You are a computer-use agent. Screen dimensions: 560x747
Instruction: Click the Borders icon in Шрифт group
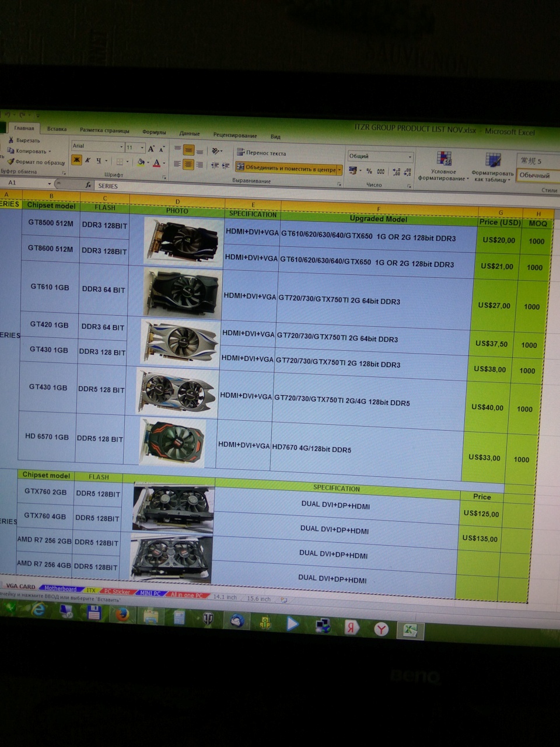tap(119, 161)
